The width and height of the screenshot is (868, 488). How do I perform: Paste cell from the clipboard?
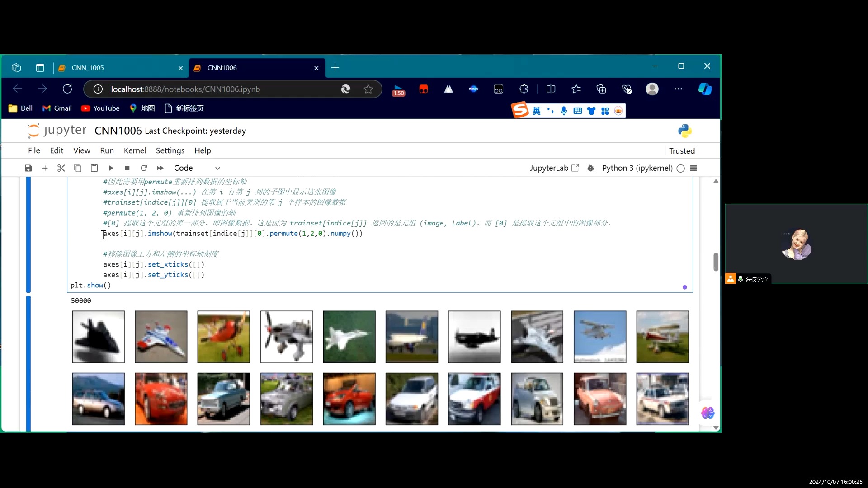click(x=94, y=168)
